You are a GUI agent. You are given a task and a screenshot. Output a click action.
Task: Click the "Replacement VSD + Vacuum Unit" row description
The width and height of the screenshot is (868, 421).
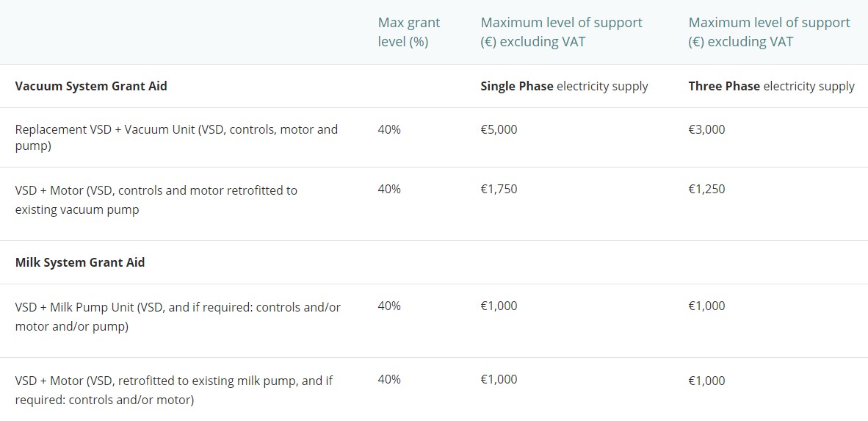tap(176, 137)
